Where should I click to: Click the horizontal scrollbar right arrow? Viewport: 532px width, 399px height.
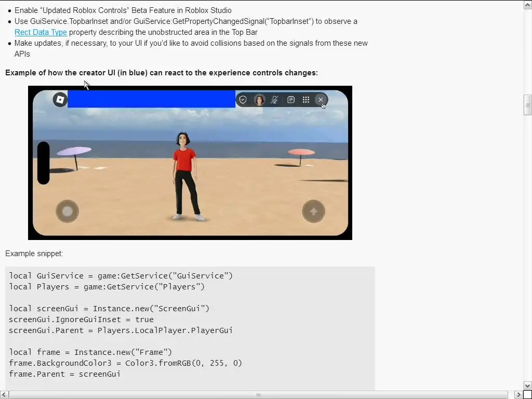(x=518, y=395)
